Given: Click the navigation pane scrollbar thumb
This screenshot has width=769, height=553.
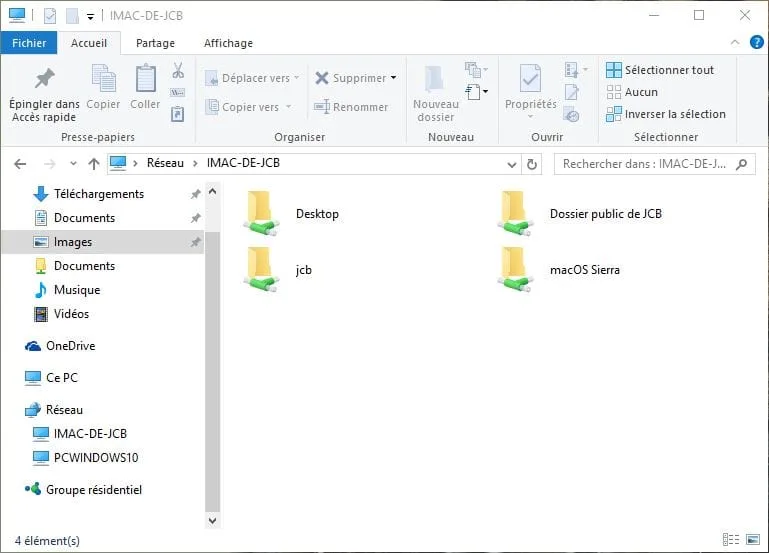Looking at the screenshot, I should pos(212,371).
